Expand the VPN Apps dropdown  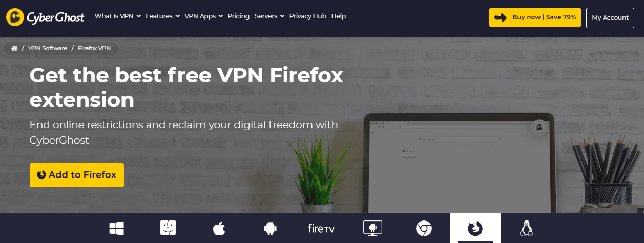[x=204, y=16]
